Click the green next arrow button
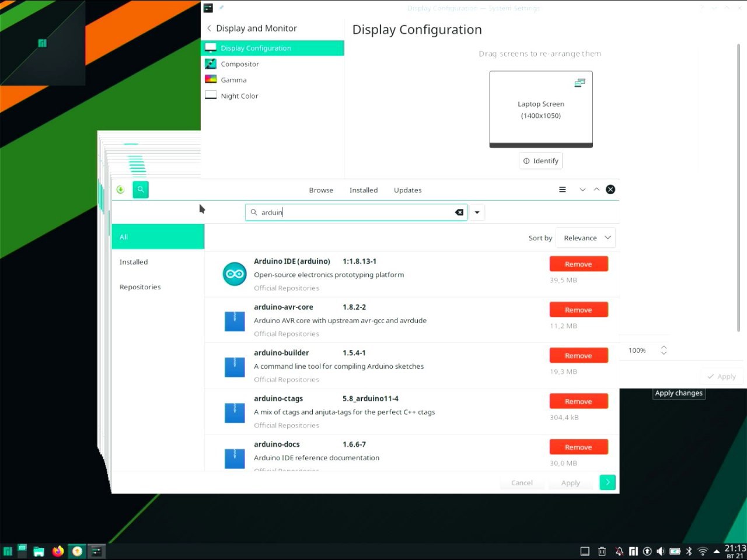747x560 pixels. click(x=608, y=482)
